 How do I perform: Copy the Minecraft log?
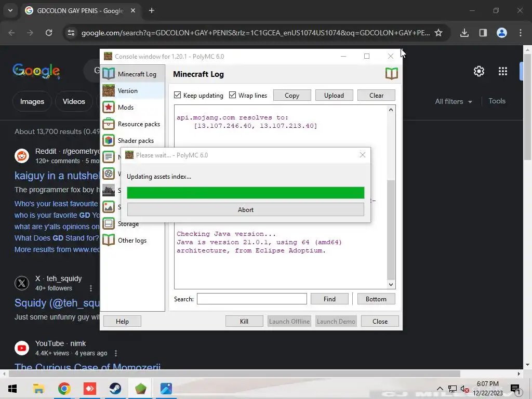[292, 96]
